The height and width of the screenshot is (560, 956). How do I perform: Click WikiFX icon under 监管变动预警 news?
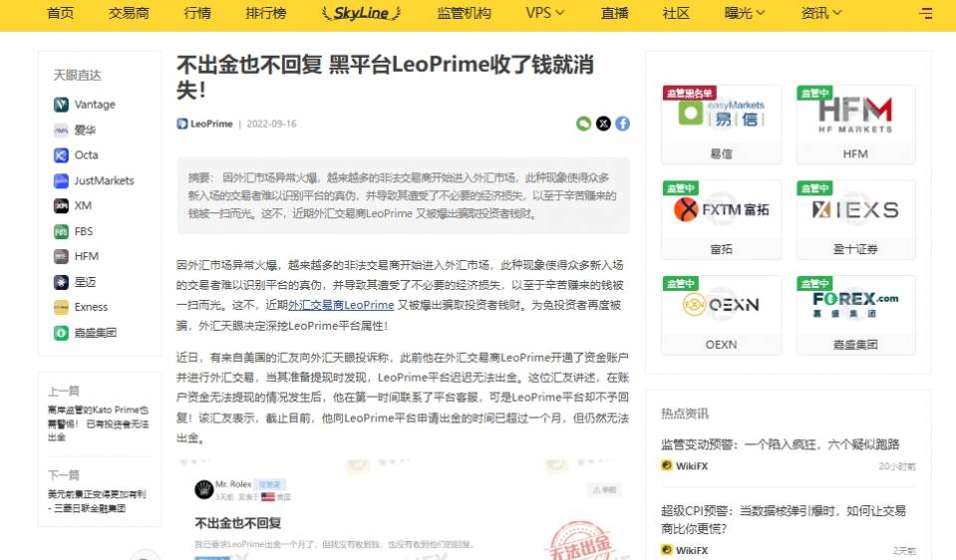[x=666, y=465]
